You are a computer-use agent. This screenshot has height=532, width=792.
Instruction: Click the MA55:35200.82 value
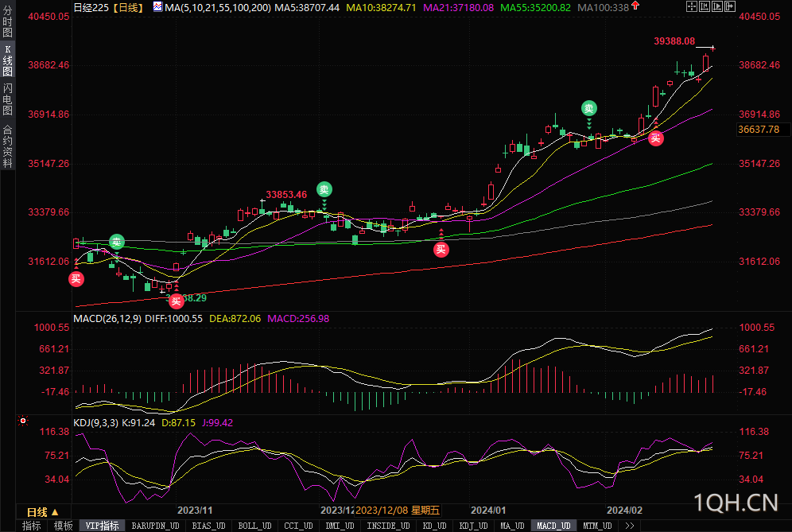click(x=535, y=8)
